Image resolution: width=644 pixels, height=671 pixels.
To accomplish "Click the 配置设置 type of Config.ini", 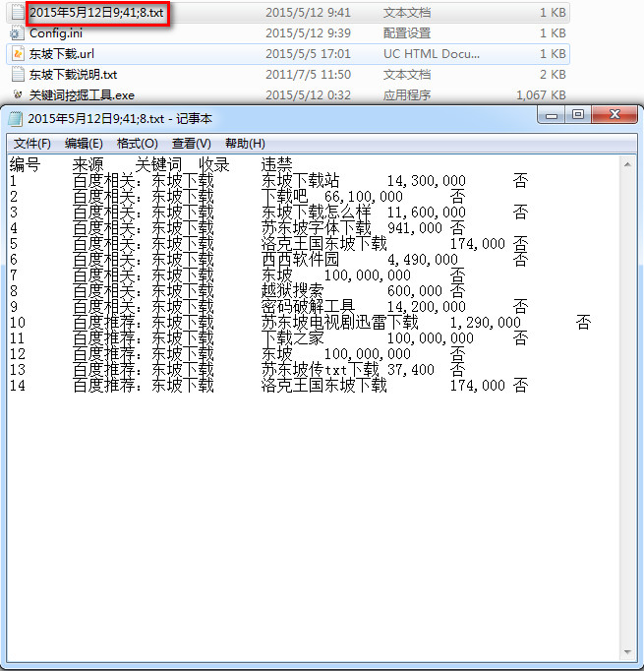I will 407,32.
